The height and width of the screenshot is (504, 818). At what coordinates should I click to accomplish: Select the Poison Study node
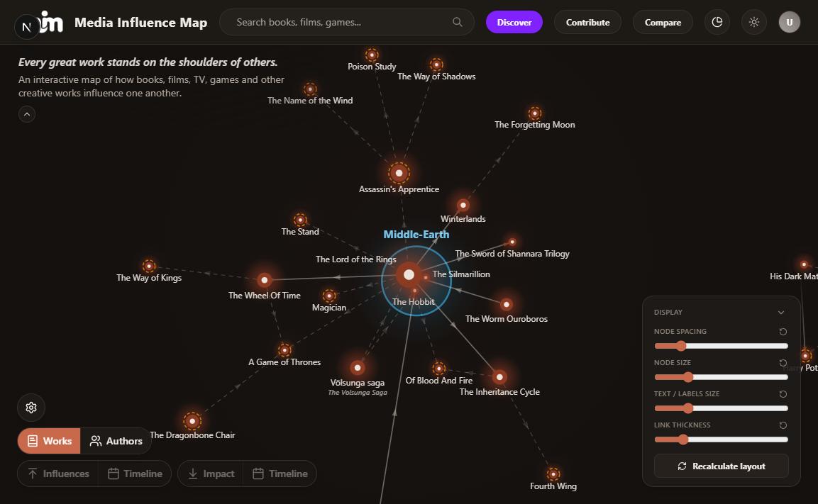(372, 55)
